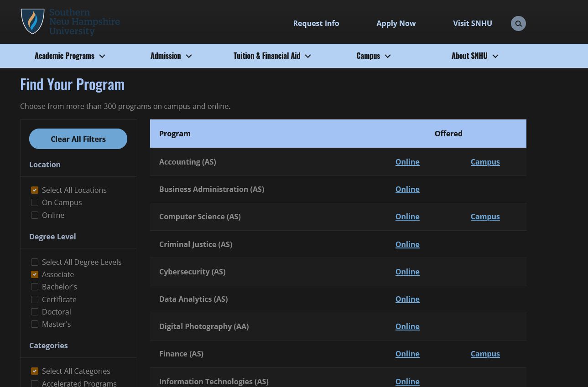Uncheck the Associate checkbox

click(x=35, y=274)
